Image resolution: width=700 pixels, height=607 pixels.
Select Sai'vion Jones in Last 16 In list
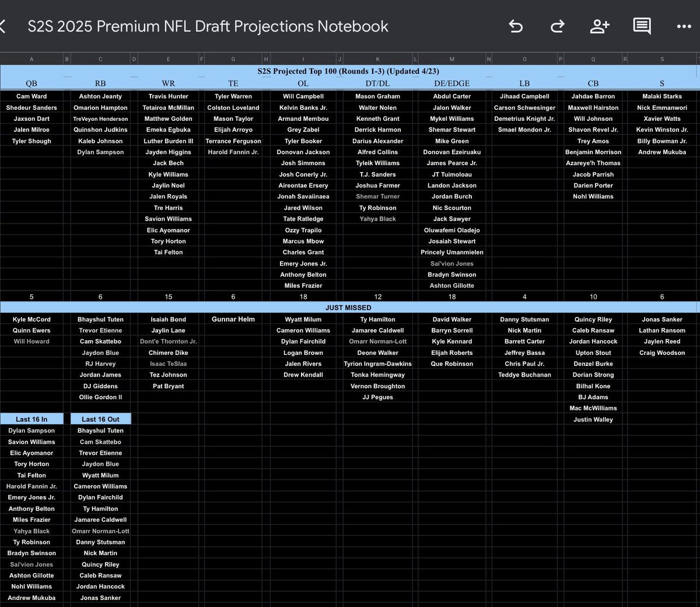32,564
